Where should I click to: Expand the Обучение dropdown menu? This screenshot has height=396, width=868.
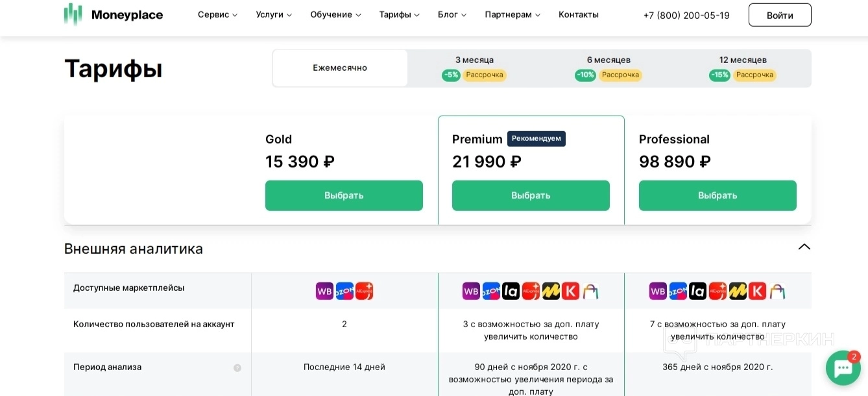click(335, 15)
